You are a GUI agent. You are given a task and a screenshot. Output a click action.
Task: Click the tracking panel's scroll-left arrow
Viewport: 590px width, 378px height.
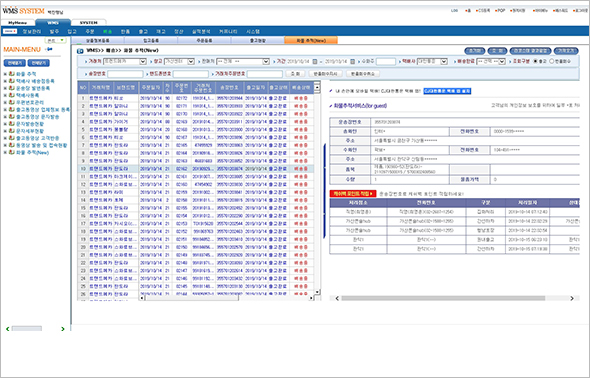(337, 298)
